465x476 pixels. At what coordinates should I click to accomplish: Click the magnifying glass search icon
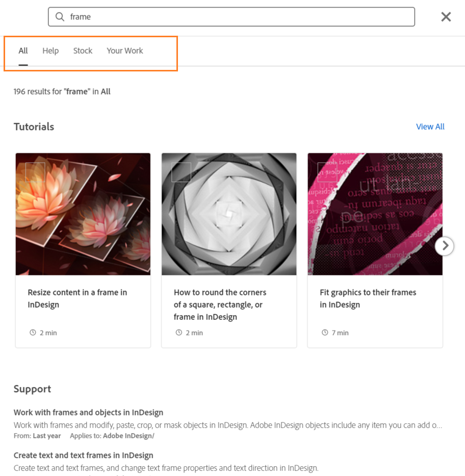coord(60,17)
